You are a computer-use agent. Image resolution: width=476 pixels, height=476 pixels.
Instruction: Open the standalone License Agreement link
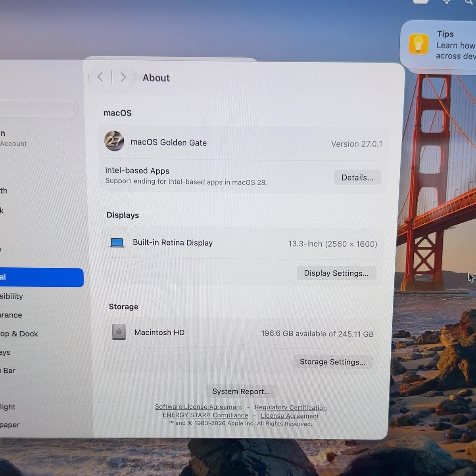tap(290, 416)
